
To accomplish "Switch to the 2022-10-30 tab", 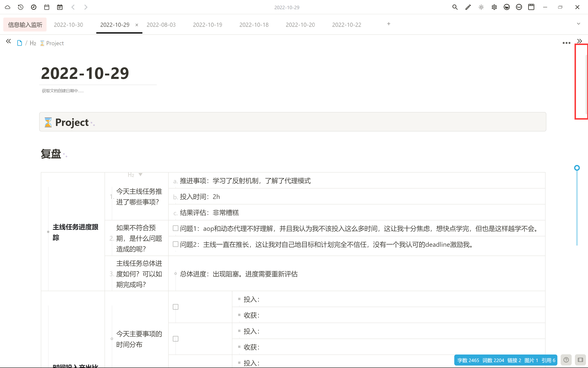I will point(69,25).
